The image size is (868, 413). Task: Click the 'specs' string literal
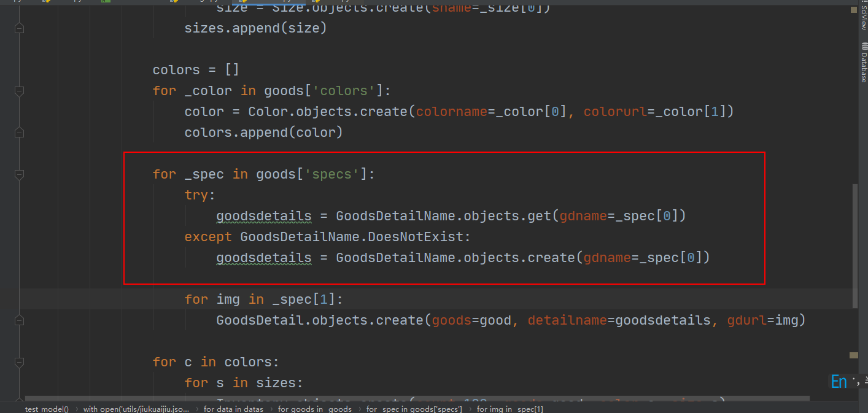(x=331, y=174)
